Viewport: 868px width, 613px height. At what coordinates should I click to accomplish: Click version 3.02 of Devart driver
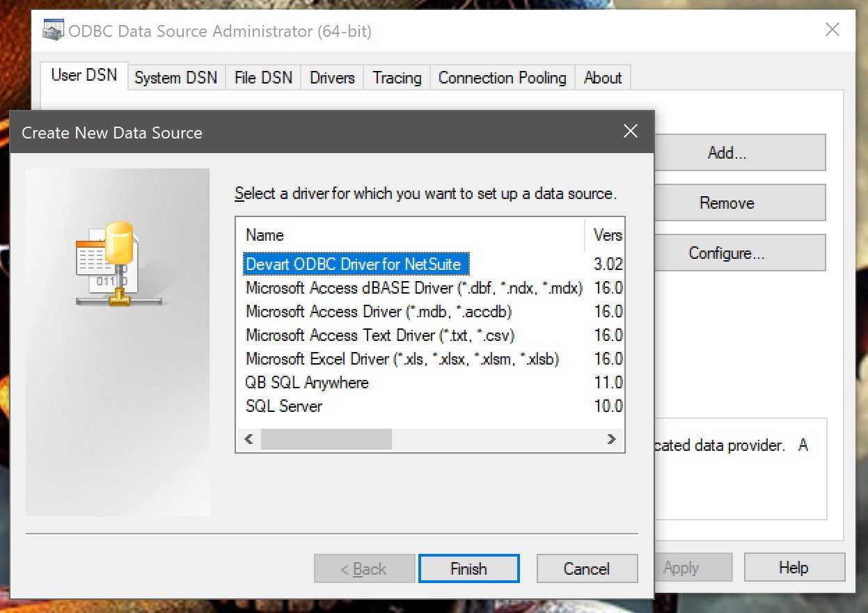[608, 264]
